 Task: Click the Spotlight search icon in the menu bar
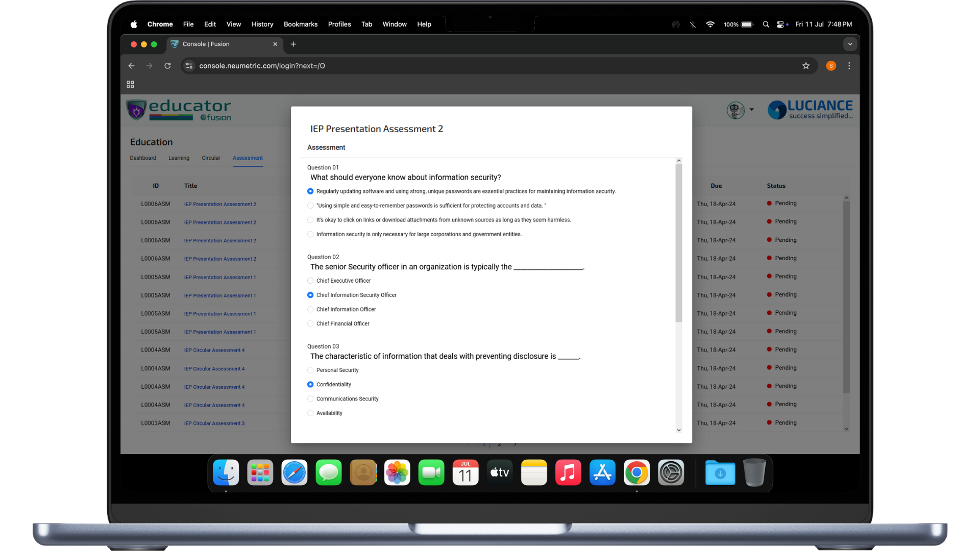pyautogui.click(x=766, y=24)
